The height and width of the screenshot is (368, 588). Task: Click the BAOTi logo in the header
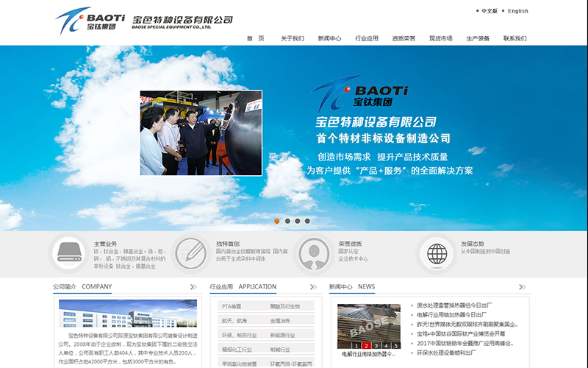click(x=90, y=21)
